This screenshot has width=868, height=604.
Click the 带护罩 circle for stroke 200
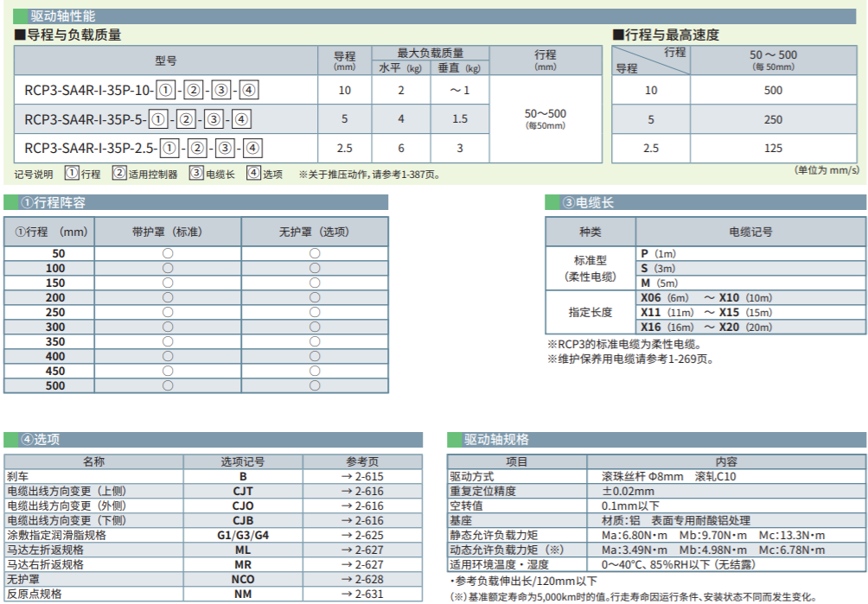[168, 297]
